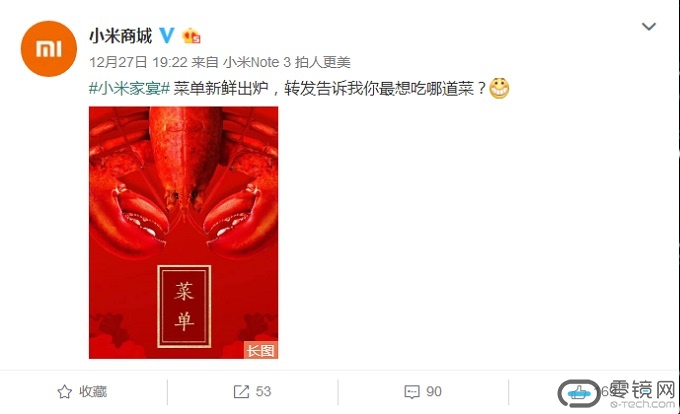Viewport: 680px width, 414px height.
Task: Click the 小米Note 3 拍人更美 source link
Action: pos(287,62)
